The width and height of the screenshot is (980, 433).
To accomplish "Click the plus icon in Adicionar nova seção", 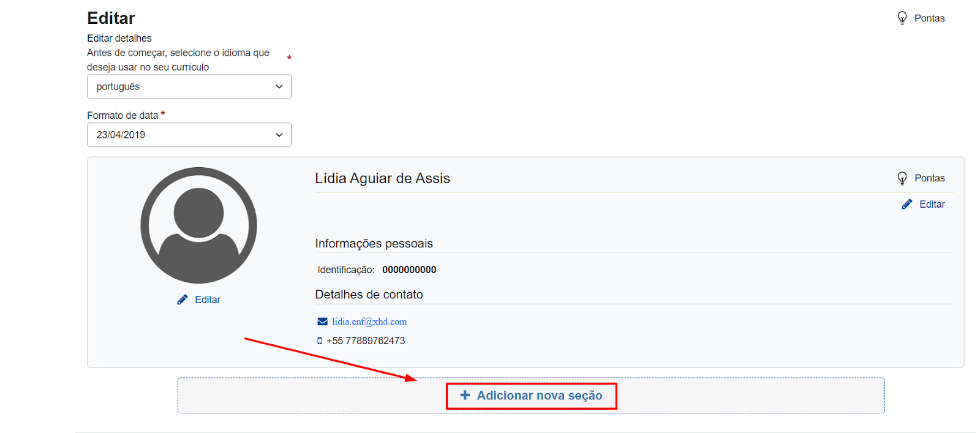I will pos(465,395).
